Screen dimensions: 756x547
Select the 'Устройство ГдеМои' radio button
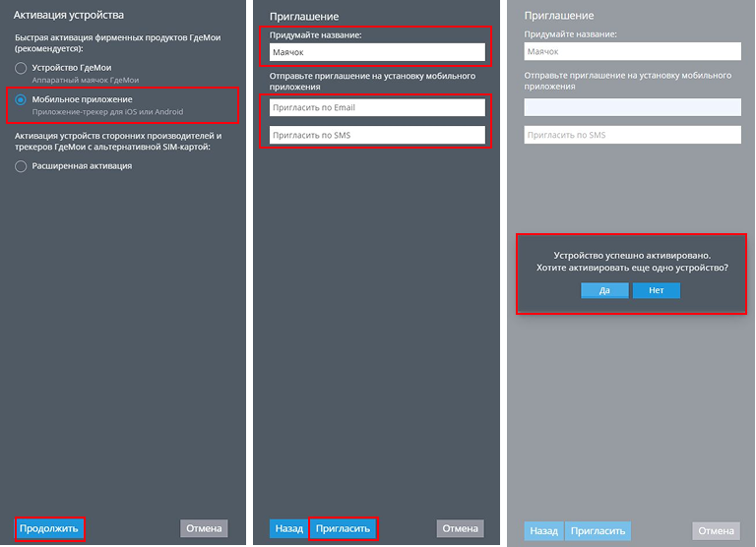[21, 68]
